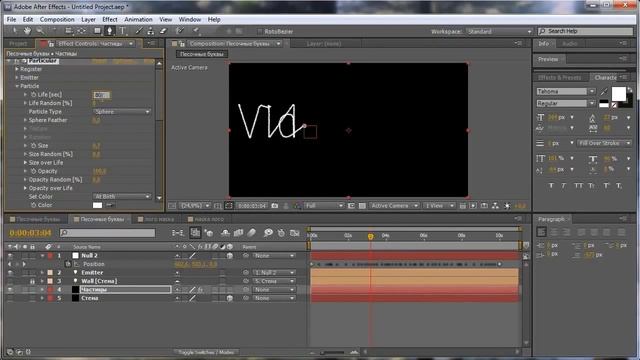Select the Brush tool

[x=139, y=31]
